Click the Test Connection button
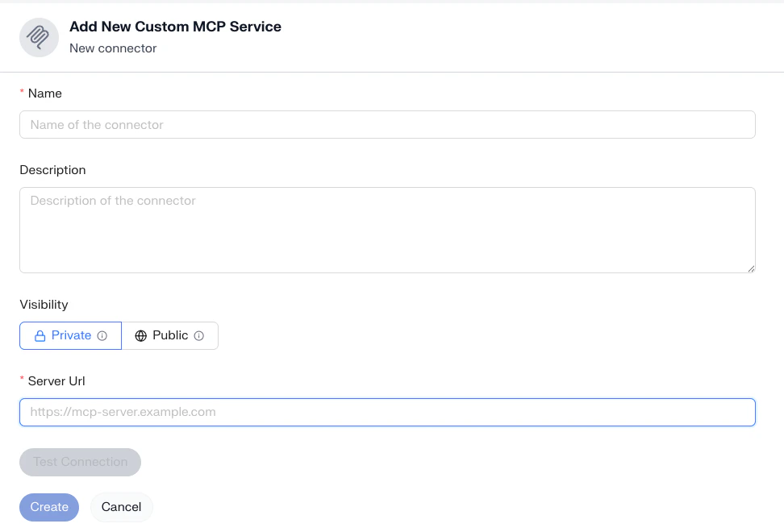784x532 pixels. pyautogui.click(x=80, y=462)
